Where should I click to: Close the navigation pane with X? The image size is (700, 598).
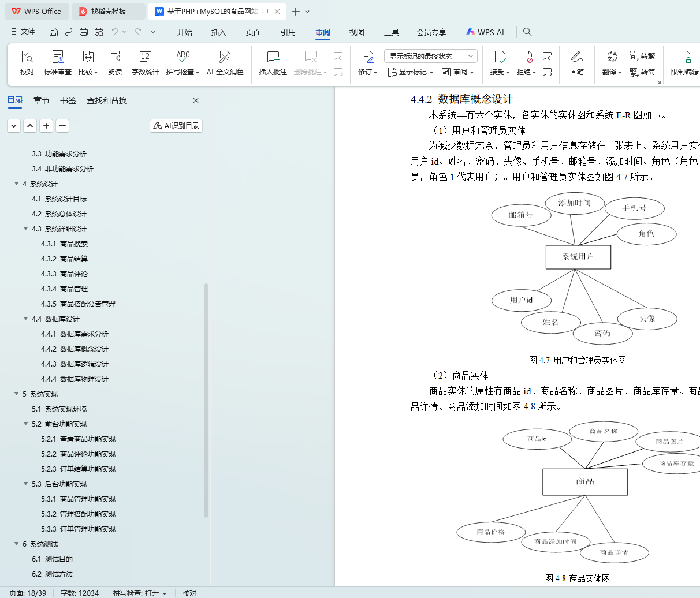click(x=196, y=100)
